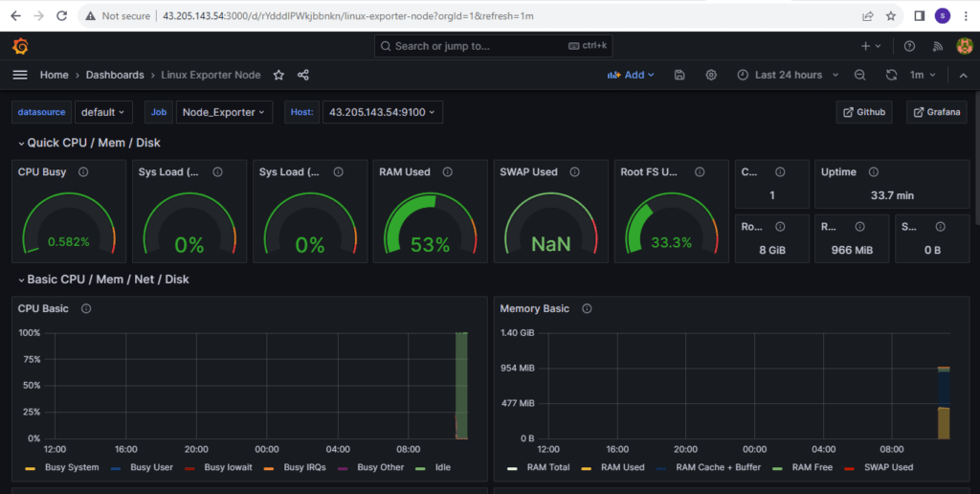Open the Last 24 hours time picker

point(788,75)
